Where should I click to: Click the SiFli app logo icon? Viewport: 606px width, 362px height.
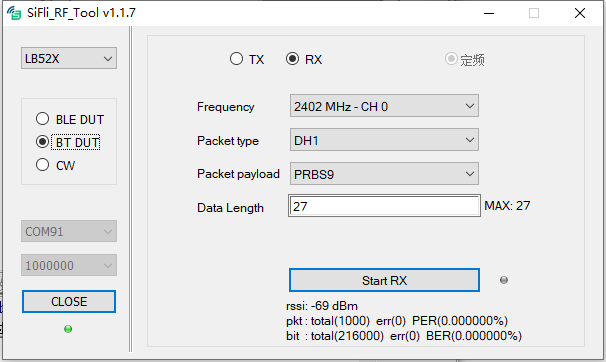pyautogui.click(x=14, y=13)
